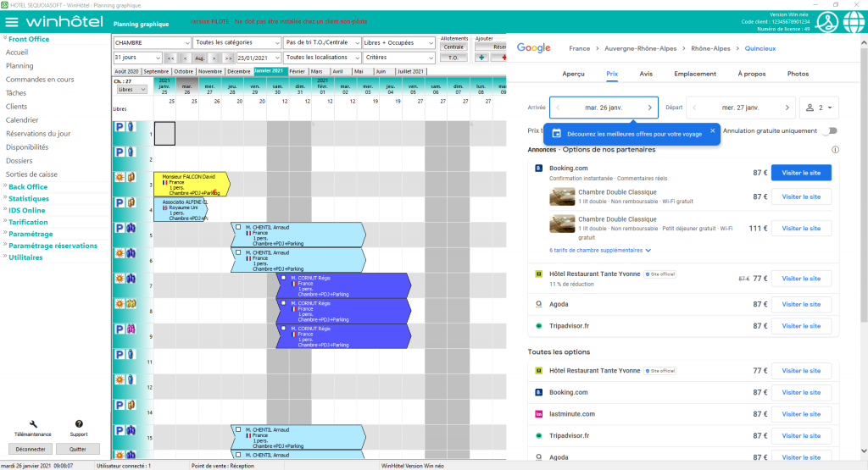Click the Support help icon
Screen dimensions: 868x470
pyautogui.click(x=79, y=423)
